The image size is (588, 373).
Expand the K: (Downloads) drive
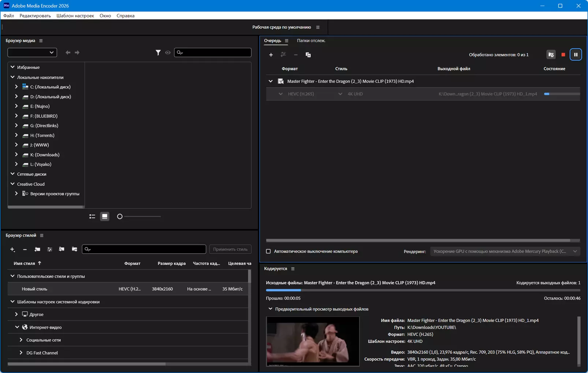16,155
